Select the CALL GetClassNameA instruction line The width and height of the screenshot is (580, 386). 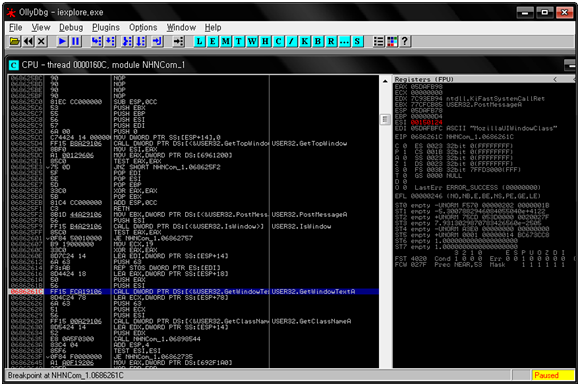[x=193, y=321]
